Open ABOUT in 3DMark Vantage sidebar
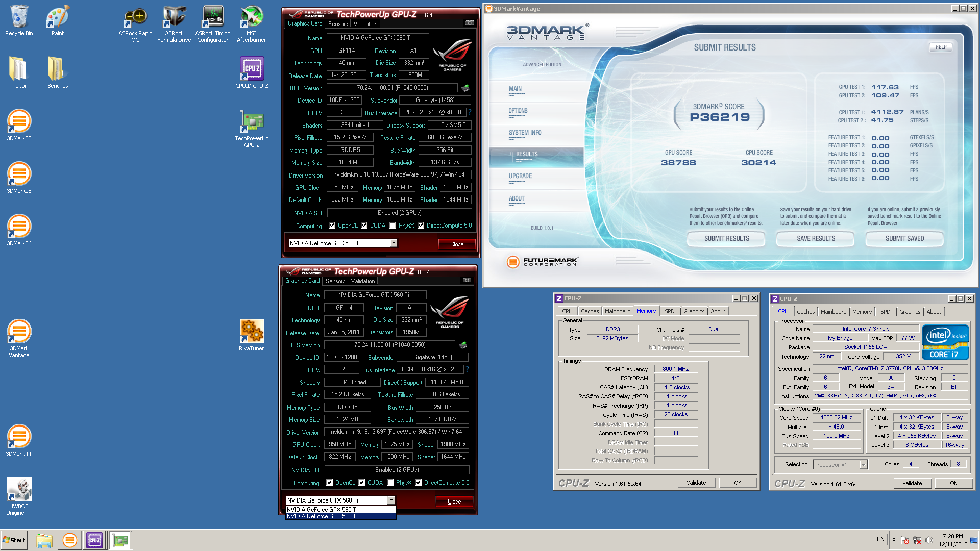This screenshot has width=980, height=551. coord(517,199)
